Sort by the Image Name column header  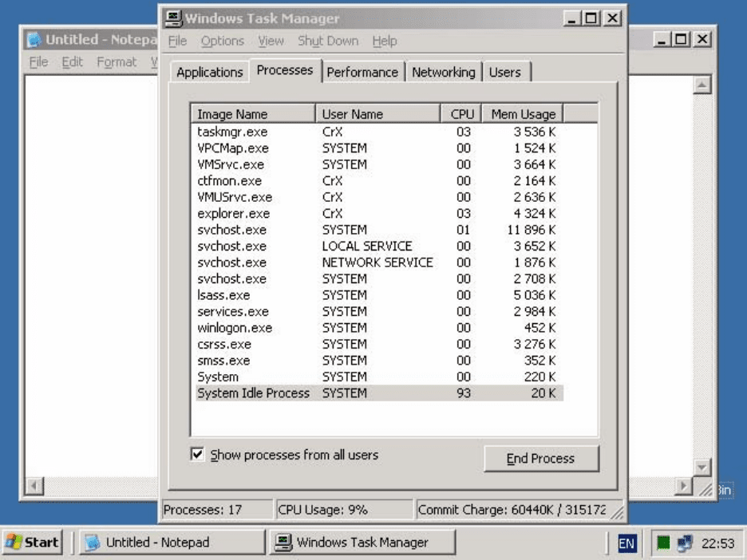pos(253,114)
